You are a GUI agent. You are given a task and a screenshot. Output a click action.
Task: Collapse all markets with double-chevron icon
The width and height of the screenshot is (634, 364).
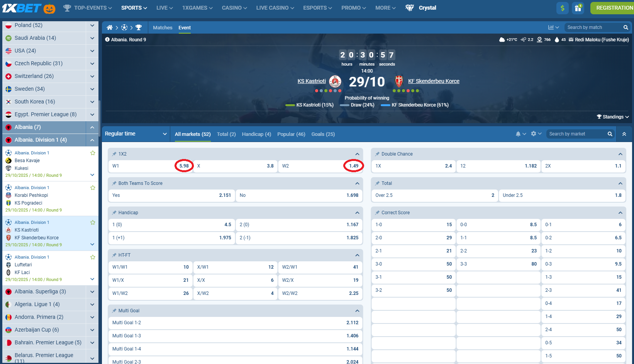[624, 134]
